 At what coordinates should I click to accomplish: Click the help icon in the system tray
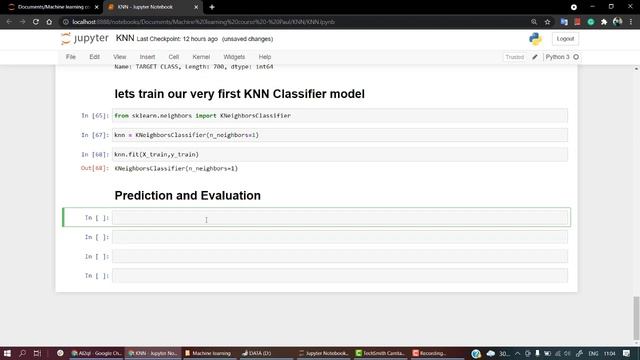tap(476, 353)
